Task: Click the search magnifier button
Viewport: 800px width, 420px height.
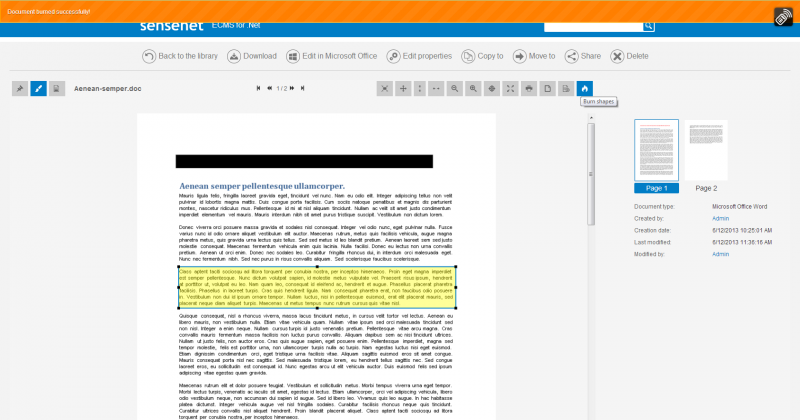Action: coord(648,26)
